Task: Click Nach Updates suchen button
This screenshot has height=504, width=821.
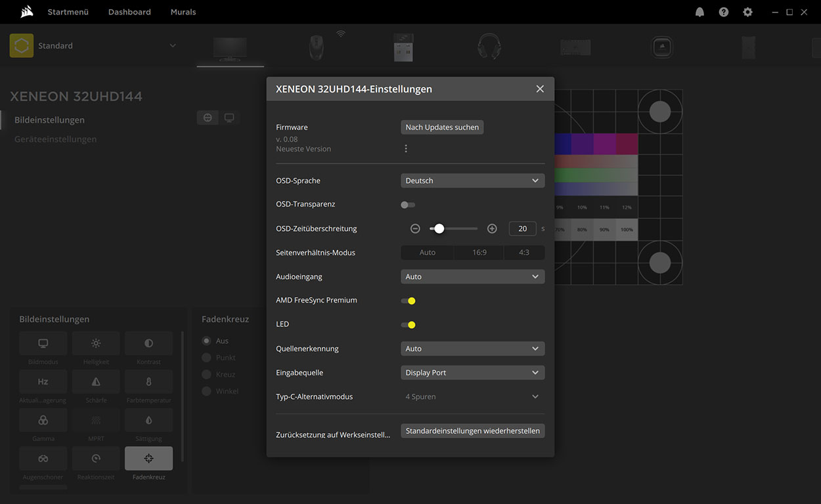Action: (x=442, y=127)
